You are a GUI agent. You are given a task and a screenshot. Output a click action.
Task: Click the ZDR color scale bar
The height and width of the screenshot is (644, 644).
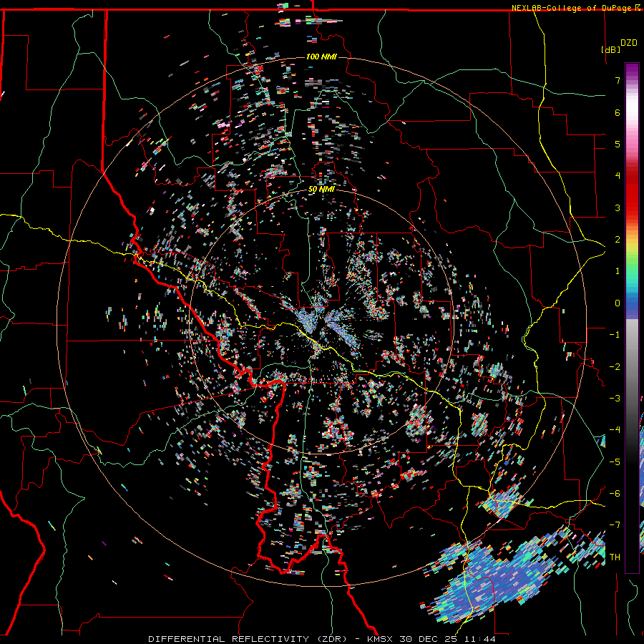(x=632, y=318)
